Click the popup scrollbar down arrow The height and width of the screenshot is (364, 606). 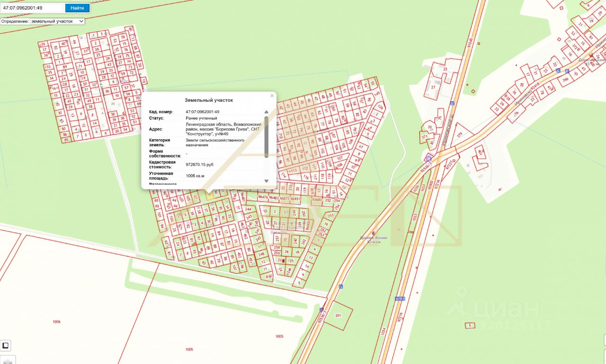pyautogui.click(x=266, y=181)
